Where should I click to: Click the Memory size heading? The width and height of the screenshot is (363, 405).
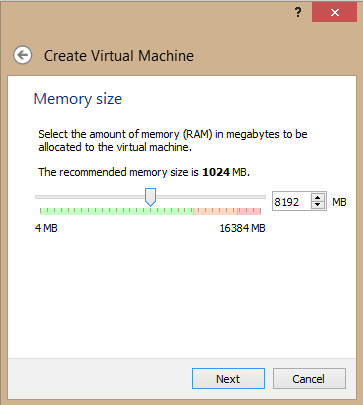78,99
